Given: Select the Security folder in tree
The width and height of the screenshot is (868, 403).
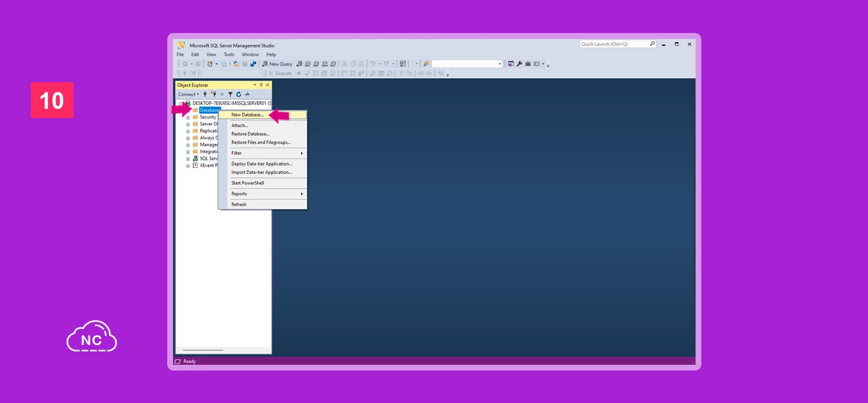Looking at the screenshot, I should pos(208,117).
